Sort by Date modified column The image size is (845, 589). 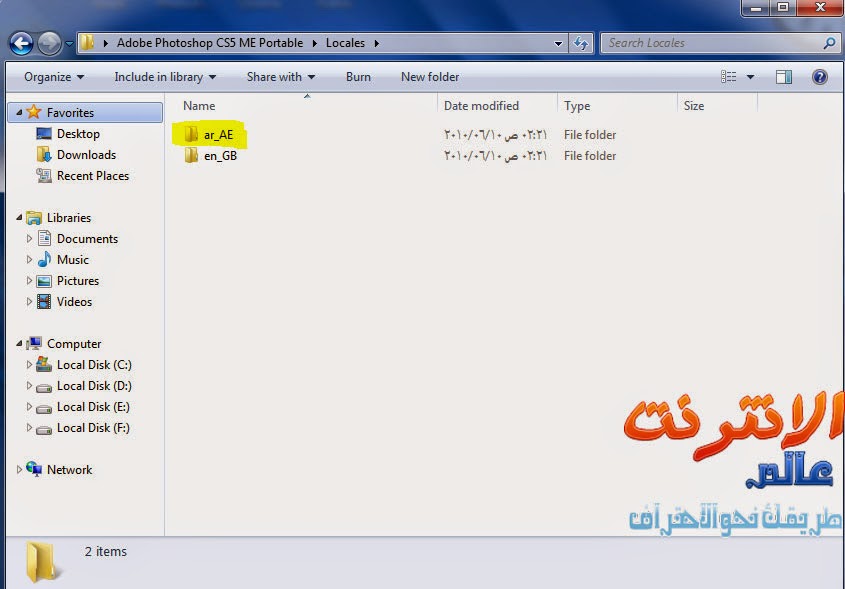[x=481, y=106]
